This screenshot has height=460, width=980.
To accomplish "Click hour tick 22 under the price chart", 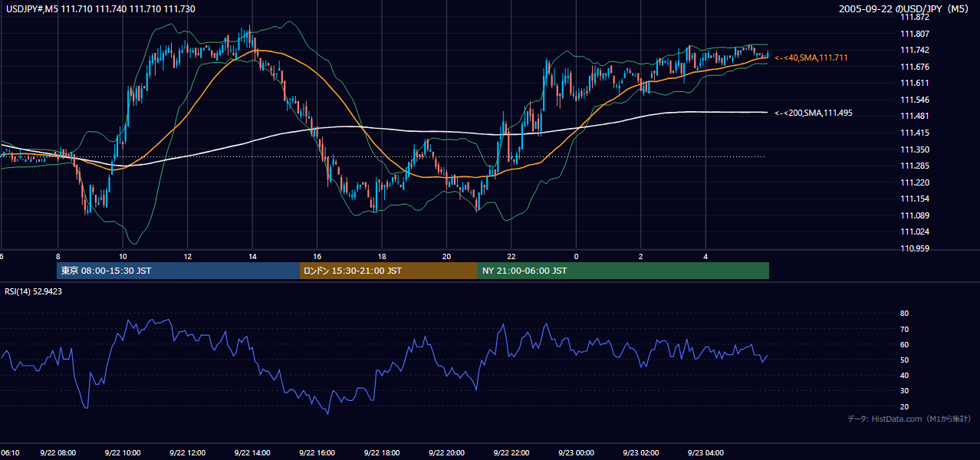I will 511,256.
